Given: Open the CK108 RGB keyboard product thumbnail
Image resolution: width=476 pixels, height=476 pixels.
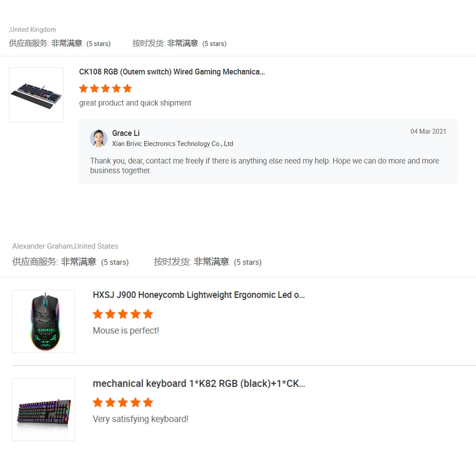Looking at the screenshot, I should [36, 95].
